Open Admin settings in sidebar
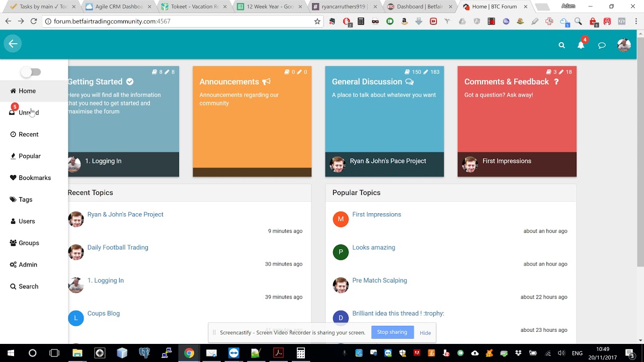644x362 pixels. 28,264
